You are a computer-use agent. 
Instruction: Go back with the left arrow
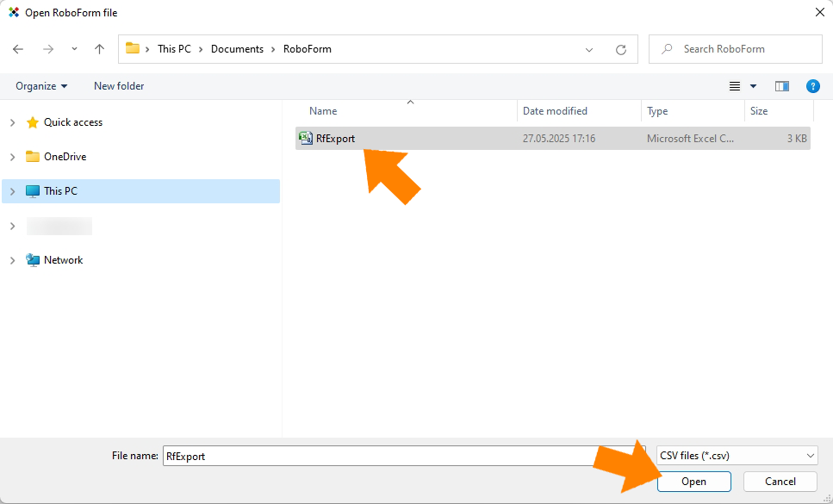18,49
